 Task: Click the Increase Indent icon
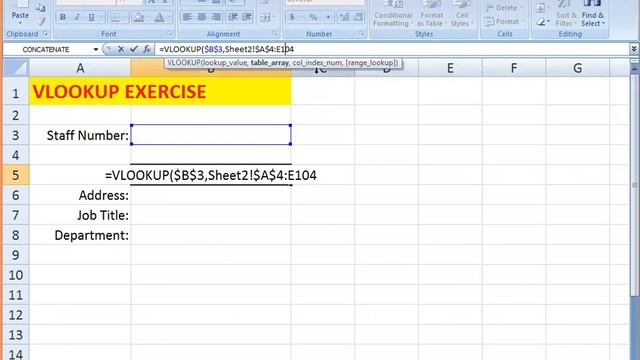247,17
